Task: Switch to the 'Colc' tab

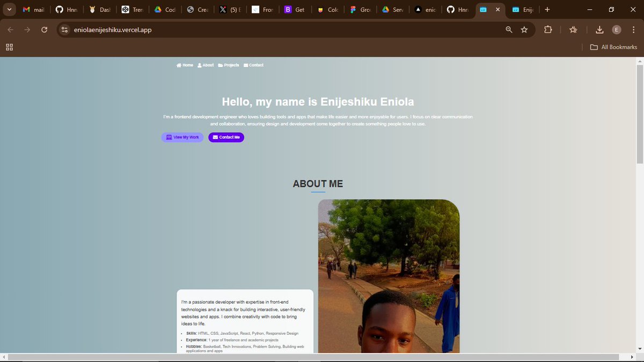Action: point(328,10)
